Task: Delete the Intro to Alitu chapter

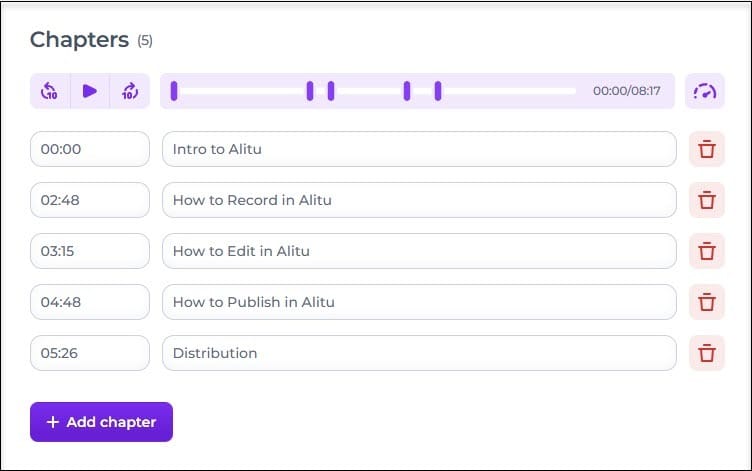Action: pos(706,149)
